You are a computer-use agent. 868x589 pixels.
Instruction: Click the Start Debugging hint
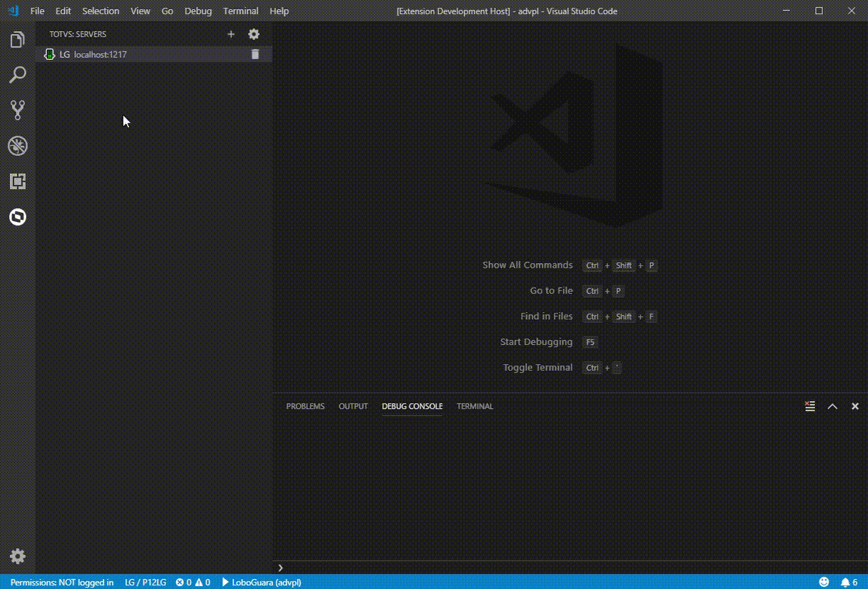[536, 342]
